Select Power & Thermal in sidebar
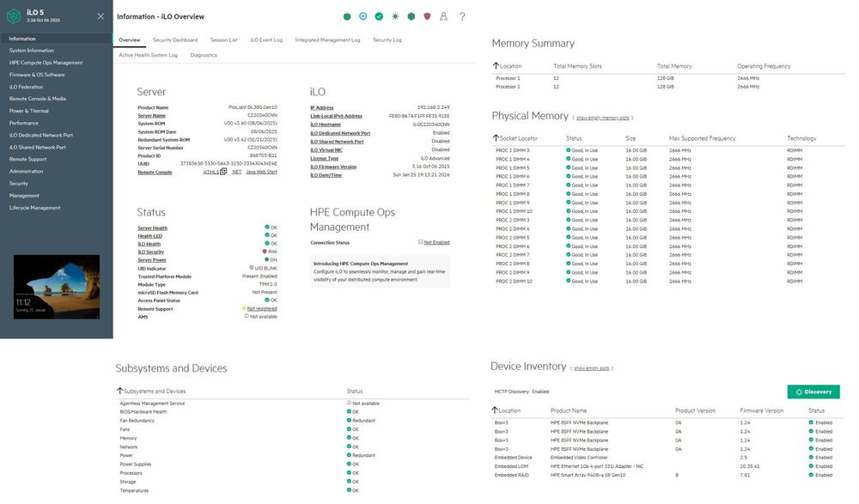 coord(29,111)
